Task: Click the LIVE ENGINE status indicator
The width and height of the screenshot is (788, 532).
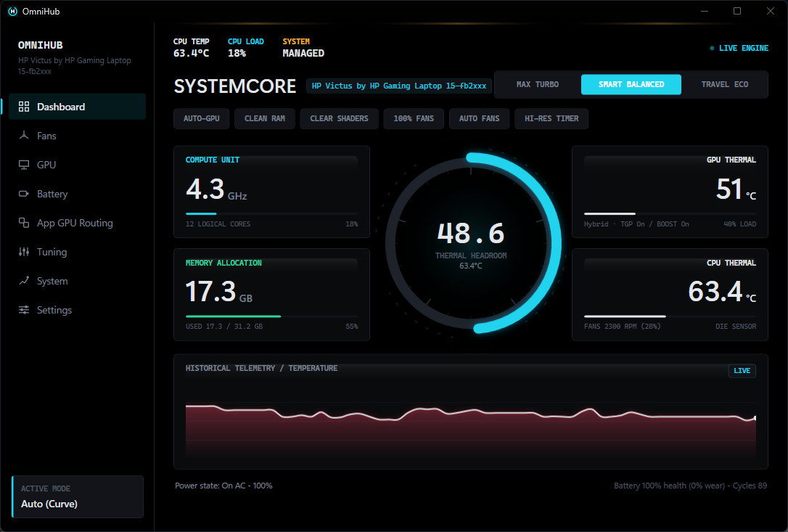Action: (x=739, y=49)
